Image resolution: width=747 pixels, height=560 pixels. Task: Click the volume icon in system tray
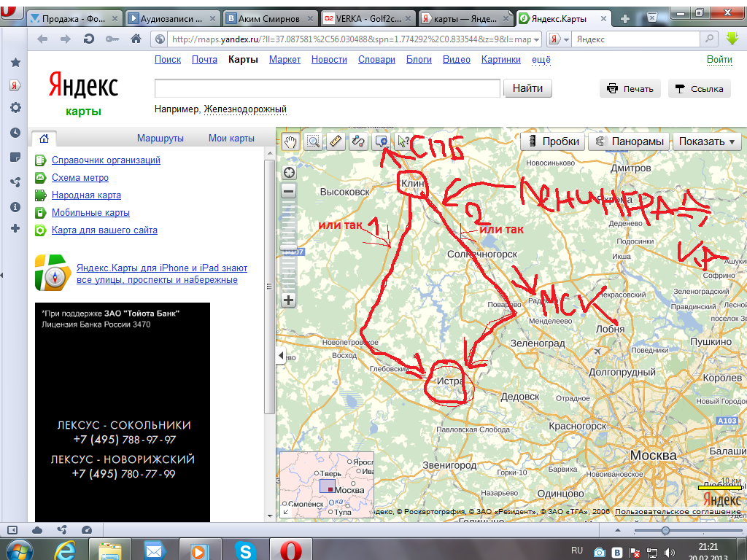pyautogui.click(x=669, y=552)
